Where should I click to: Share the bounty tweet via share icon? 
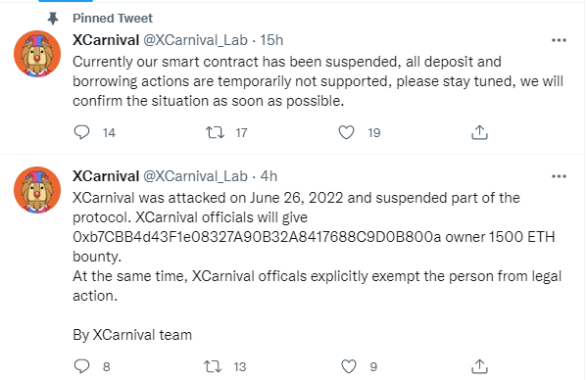[x=479, y=366]
